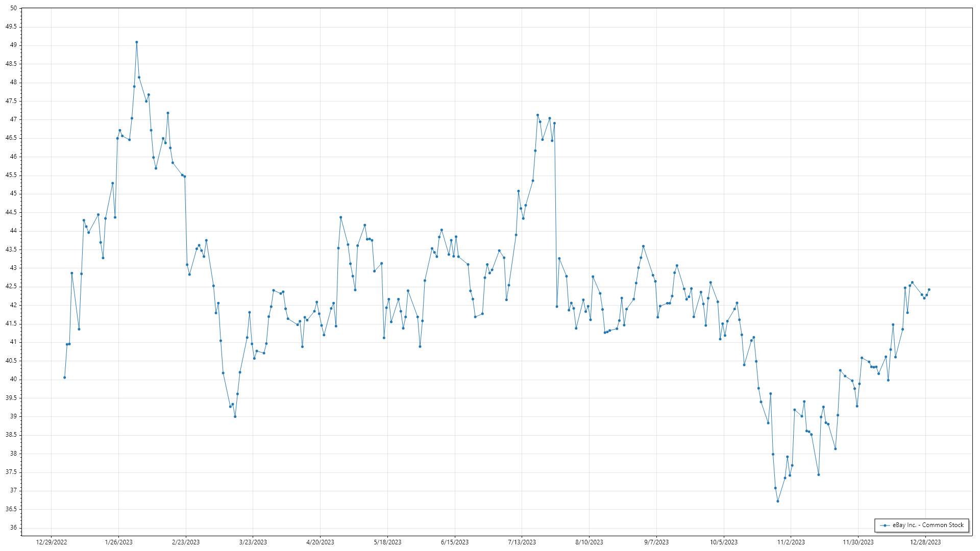Screen dimensions: 980x551
Task: Click the highest data point near 49
Action: 136,42
